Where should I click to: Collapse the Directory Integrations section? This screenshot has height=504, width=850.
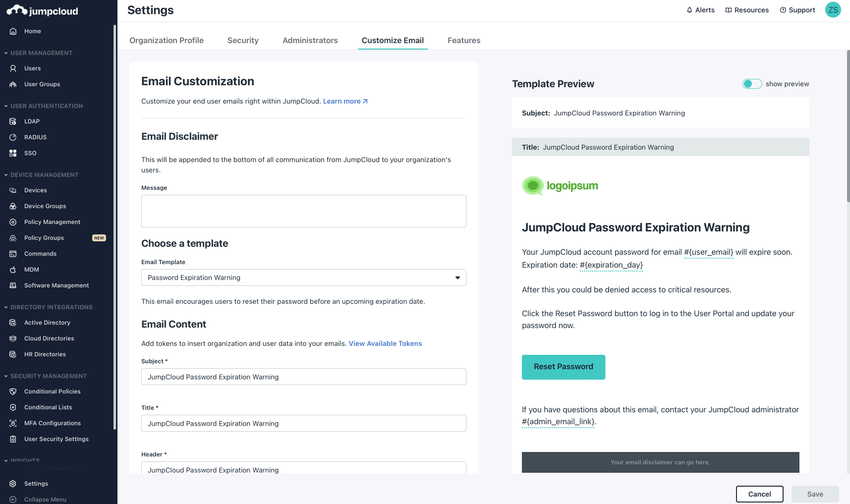(6, 307)
